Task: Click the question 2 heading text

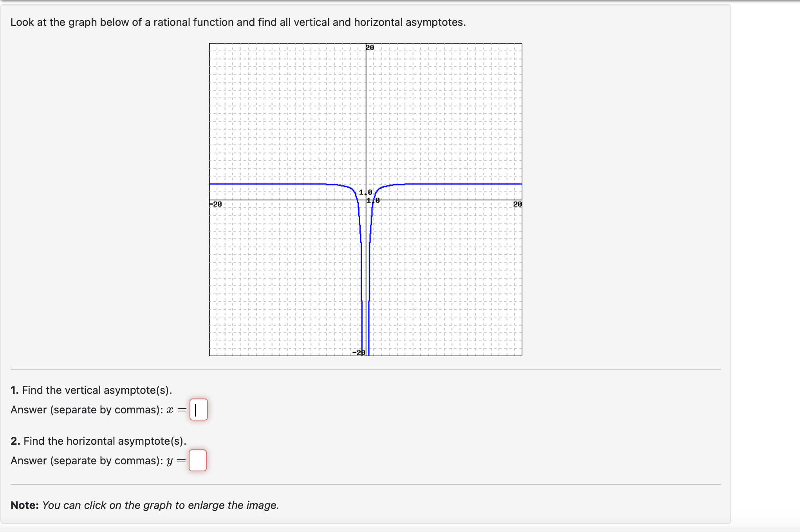Action: point(99,441)
